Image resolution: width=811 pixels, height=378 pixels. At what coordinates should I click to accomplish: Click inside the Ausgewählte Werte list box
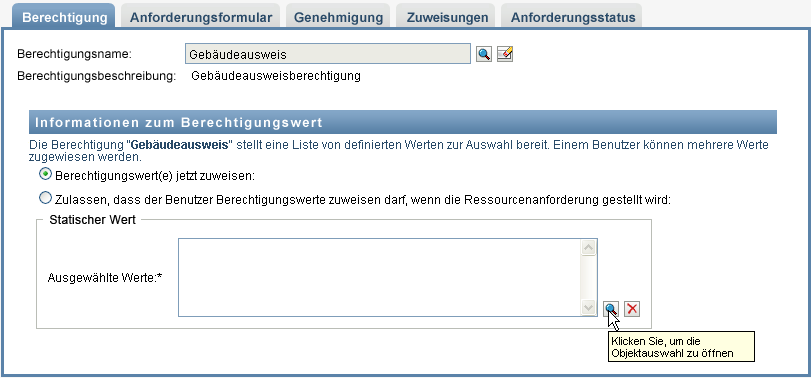(x=379, y=278)
